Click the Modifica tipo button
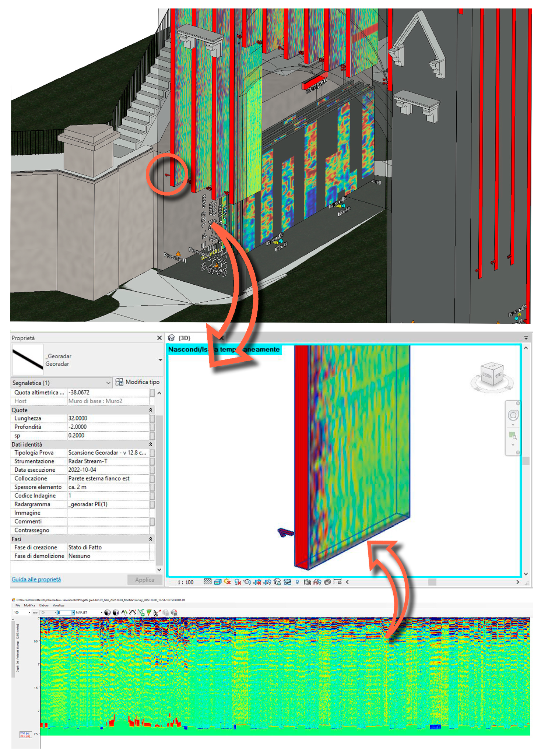 pyautogui.click(x=138, y=382)
